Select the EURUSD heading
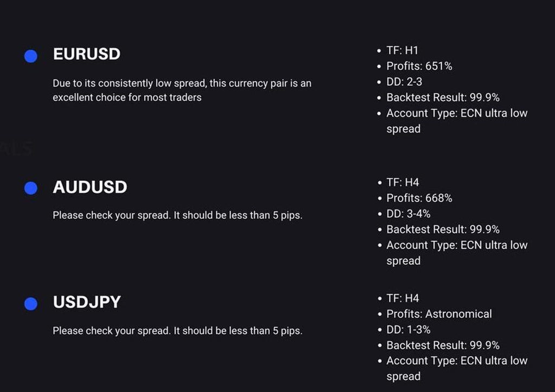 click(87, 54)
